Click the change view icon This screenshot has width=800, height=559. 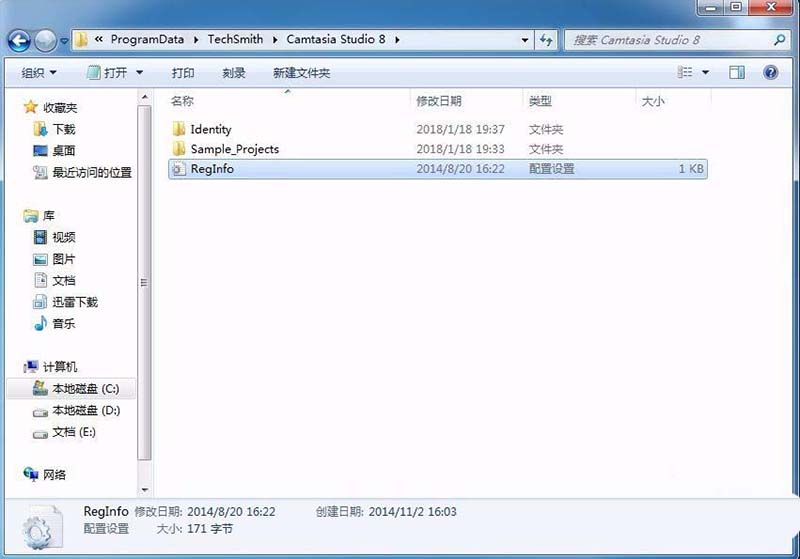click(685, 72)
